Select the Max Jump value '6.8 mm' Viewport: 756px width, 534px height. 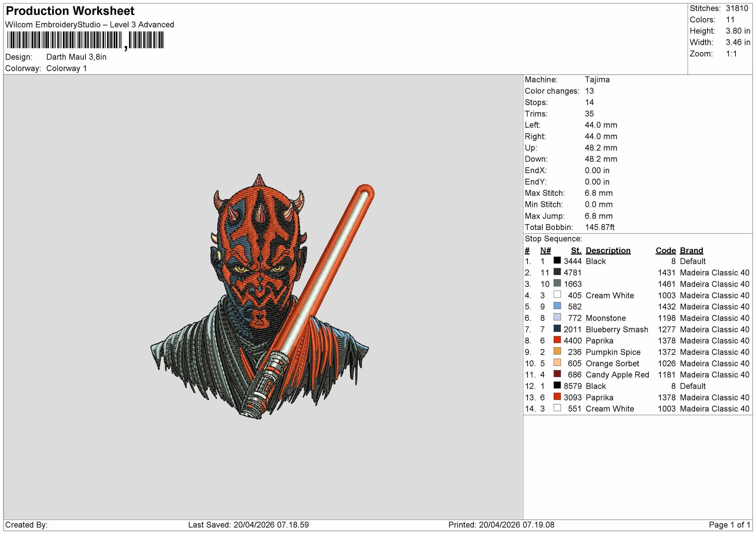pos(599,216)
